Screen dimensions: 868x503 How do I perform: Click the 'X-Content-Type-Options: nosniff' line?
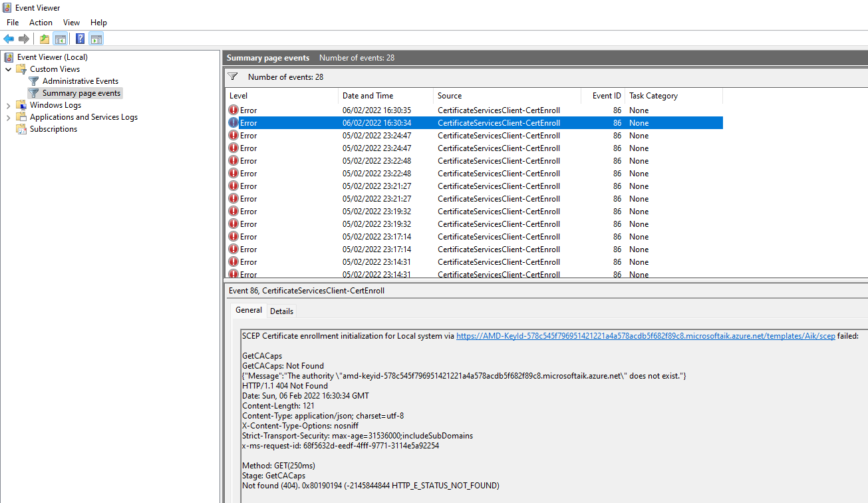click(x=301, y=426)
